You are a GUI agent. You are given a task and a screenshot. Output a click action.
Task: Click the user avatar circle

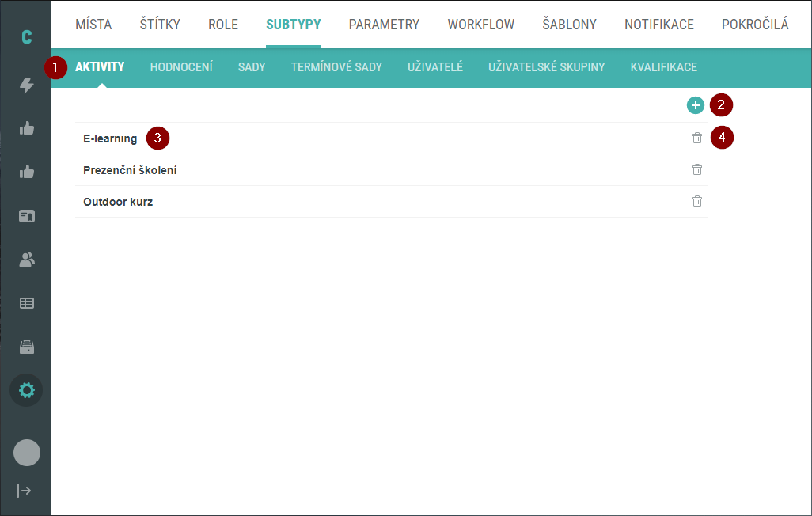click(x=27, y=453)
